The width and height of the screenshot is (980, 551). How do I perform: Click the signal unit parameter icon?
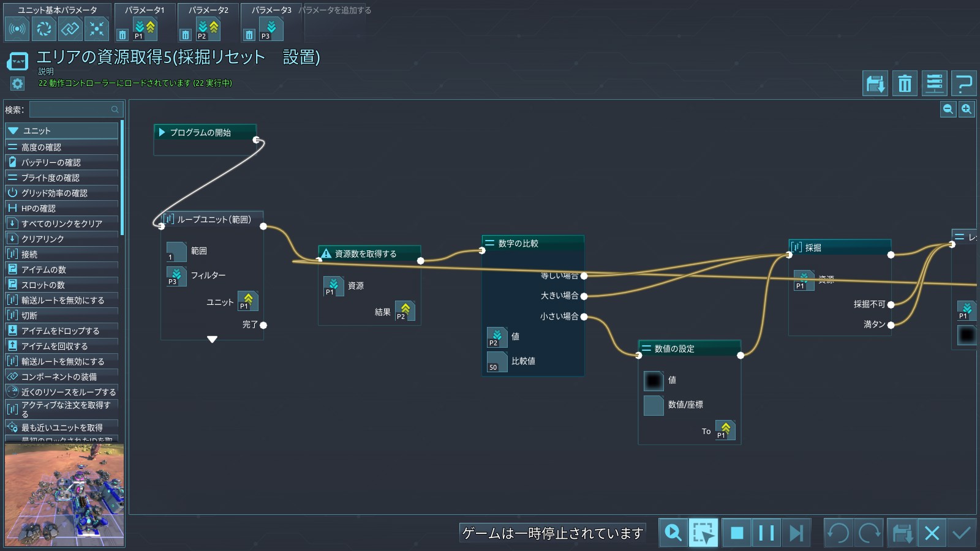coord(17,29)
